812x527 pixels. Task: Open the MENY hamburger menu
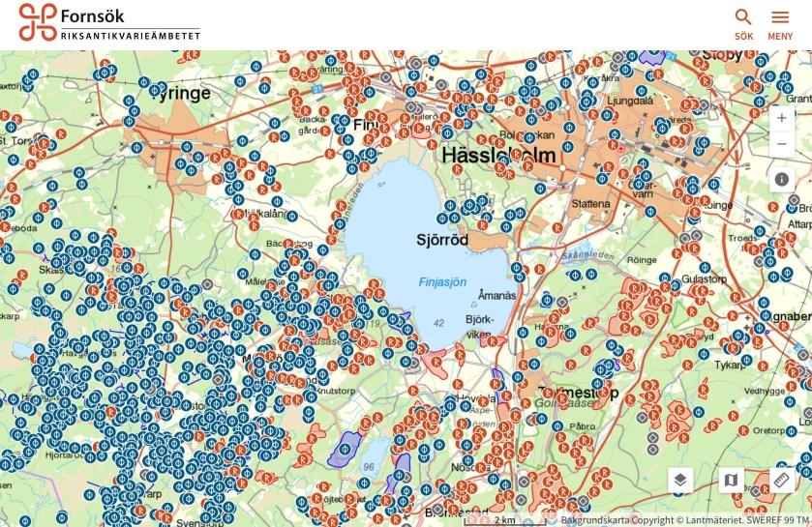(x=780, y=23)
